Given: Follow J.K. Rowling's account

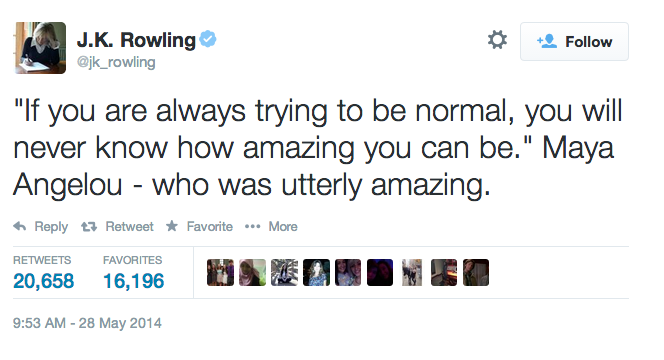Looking at the screenshot, I should point(574,42).
